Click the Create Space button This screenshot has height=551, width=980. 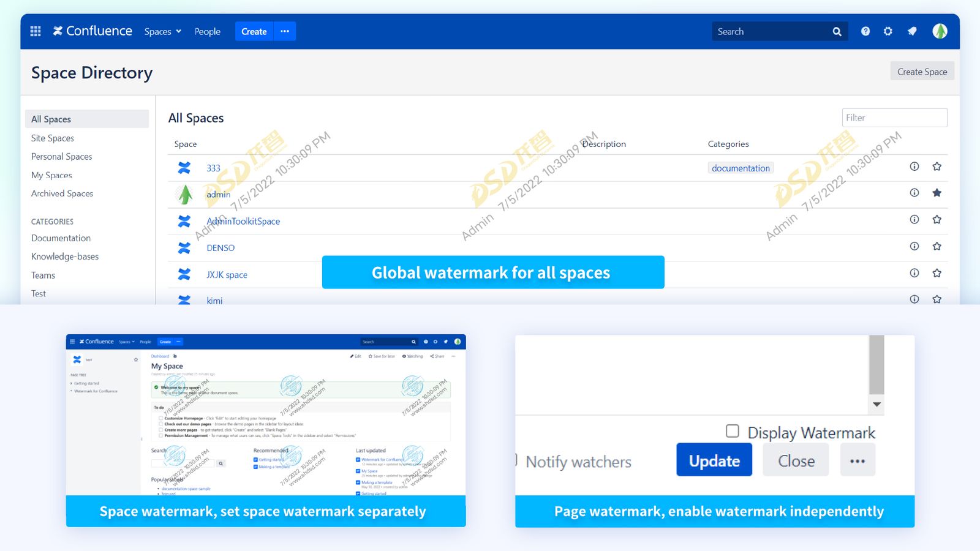pyautogui.click(x=922, y=72)
